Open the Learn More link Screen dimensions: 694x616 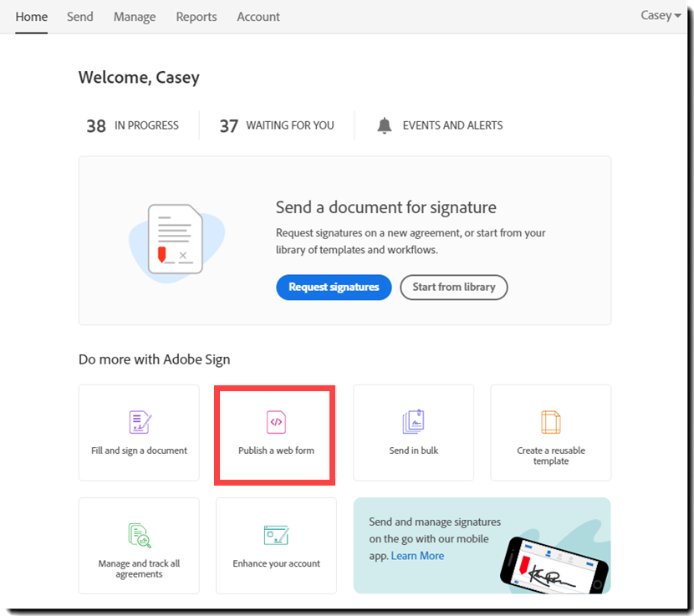[417, 555]
